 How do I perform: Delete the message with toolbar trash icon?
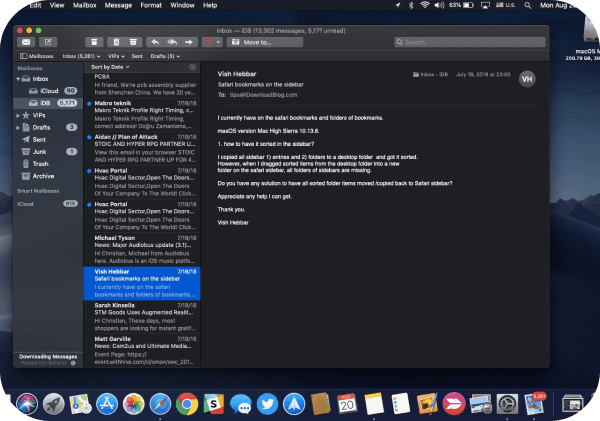(x=116, y=42)
